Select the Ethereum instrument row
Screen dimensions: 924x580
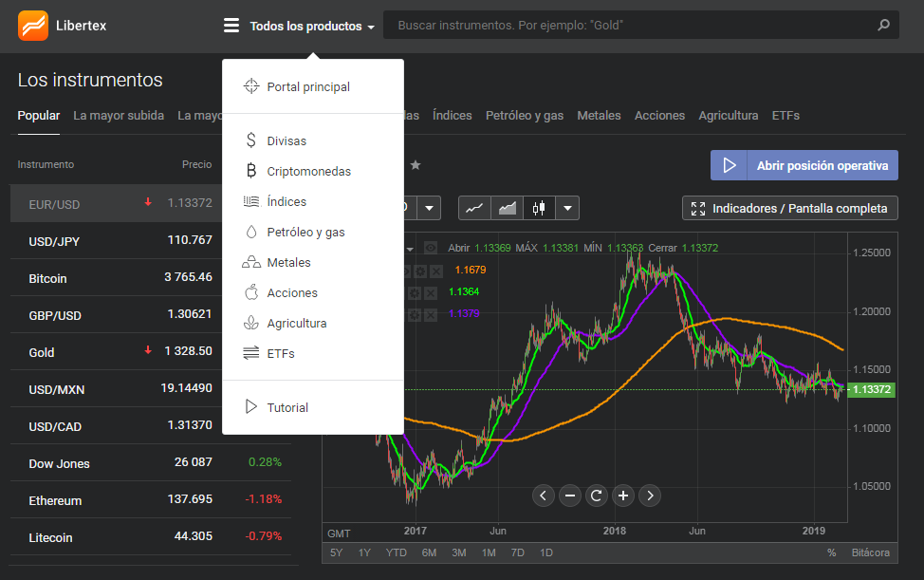pyautogui.click(x=151, y=500)
